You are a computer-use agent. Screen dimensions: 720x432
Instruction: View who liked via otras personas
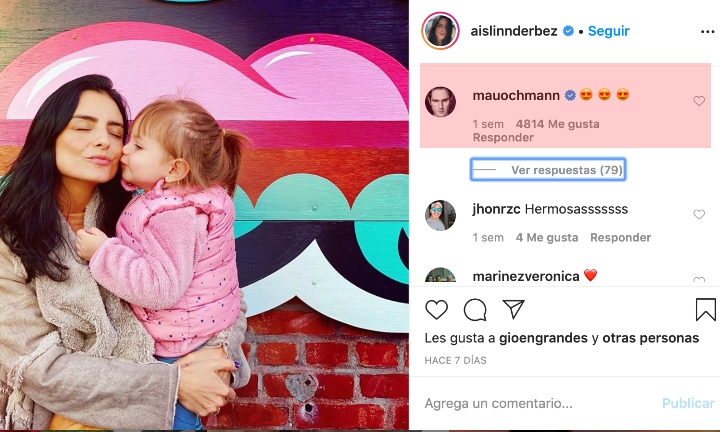pyautogui.click(x=651, y=338)
